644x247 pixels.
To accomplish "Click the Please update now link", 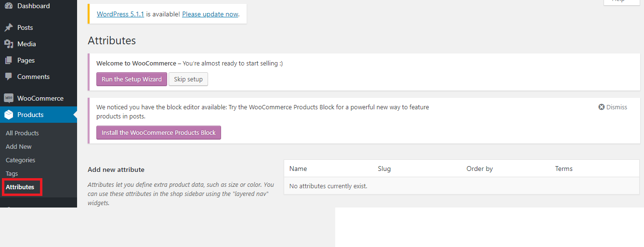I will 210,14.
